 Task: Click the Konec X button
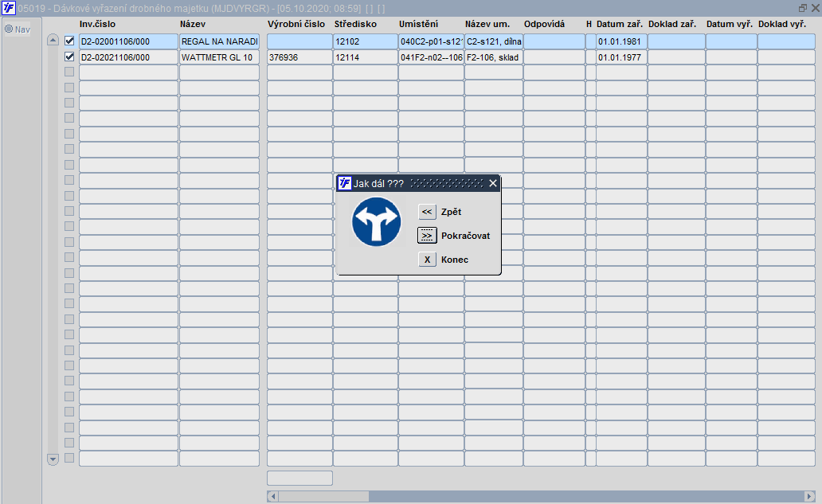(x=427, y=260)
